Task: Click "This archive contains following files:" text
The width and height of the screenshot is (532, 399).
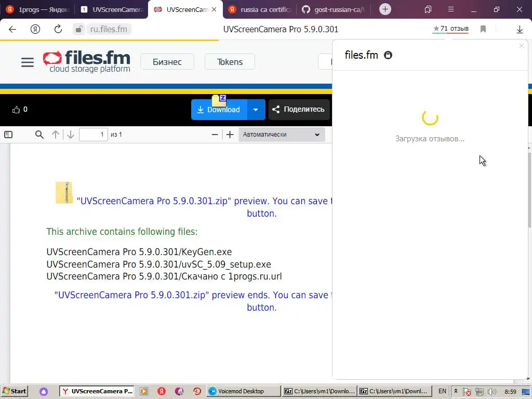Action: (x=122, y=232)
